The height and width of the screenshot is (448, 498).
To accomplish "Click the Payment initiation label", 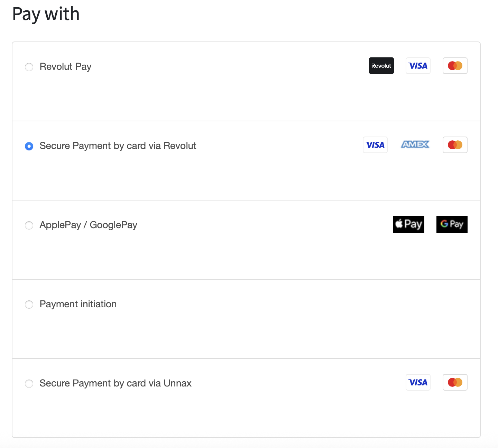I will tap(78, 304).
